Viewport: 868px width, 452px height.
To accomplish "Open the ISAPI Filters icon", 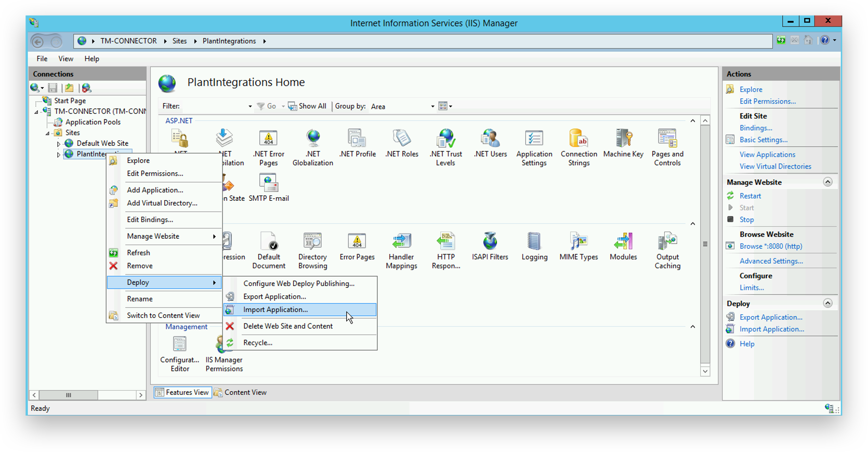I will tap(490, 246).
